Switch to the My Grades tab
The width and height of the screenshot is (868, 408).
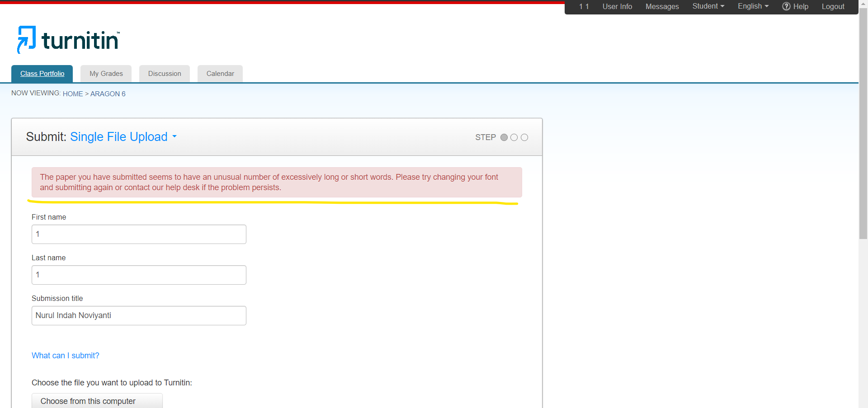pos(106,74)
